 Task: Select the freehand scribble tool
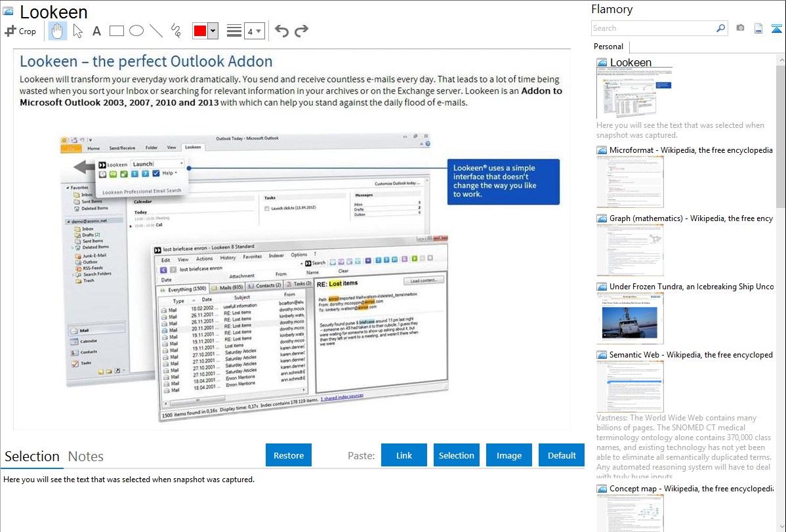click(176, 31)
